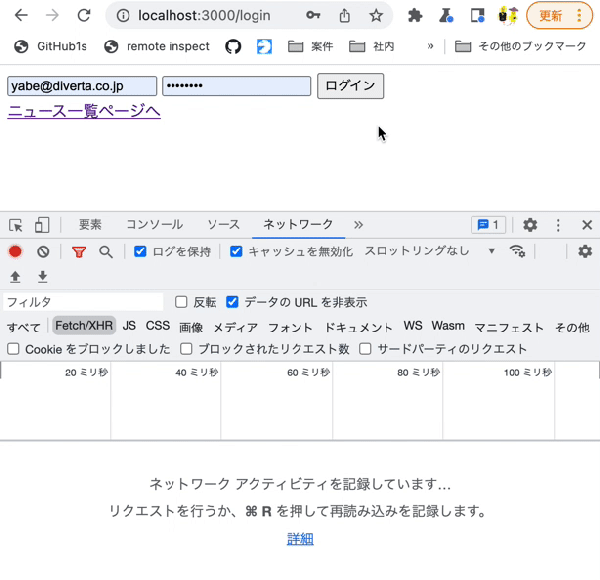Uncheck the ログを保持 checkbox
Viewport: 600px width, 580px height.
(x=140, y=251)
